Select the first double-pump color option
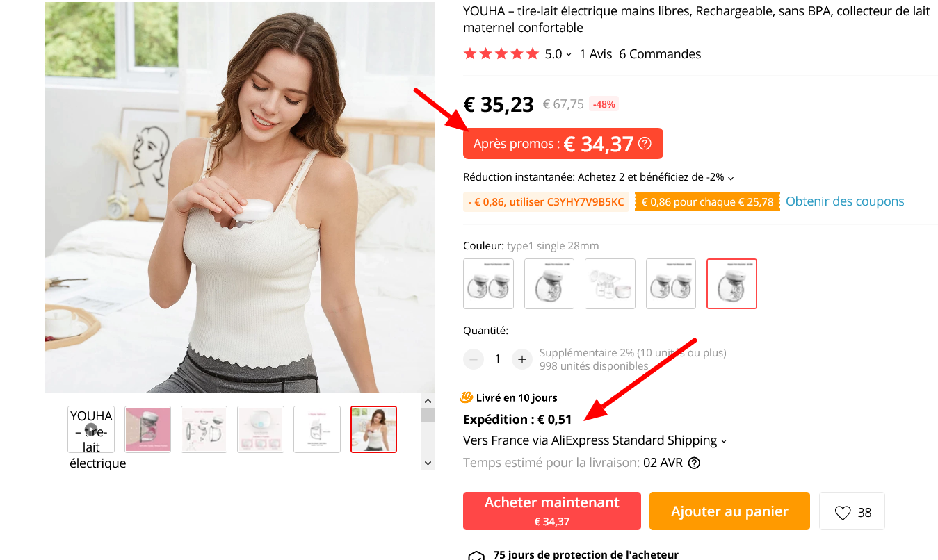Image resolution: width=938 pixels, height=560 pixels. pos(488,283)
